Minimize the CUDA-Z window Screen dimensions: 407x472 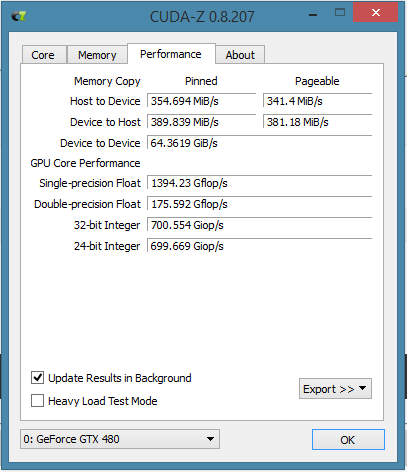click(x=313, y=14)
